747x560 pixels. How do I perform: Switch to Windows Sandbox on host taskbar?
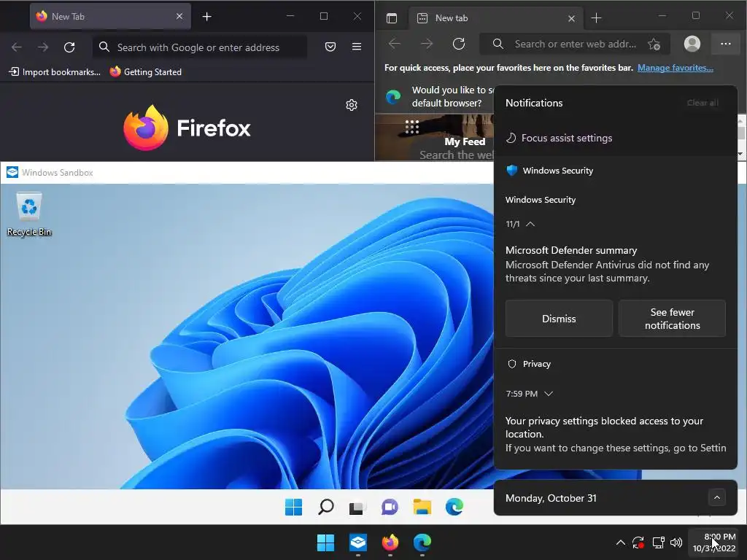358,542
